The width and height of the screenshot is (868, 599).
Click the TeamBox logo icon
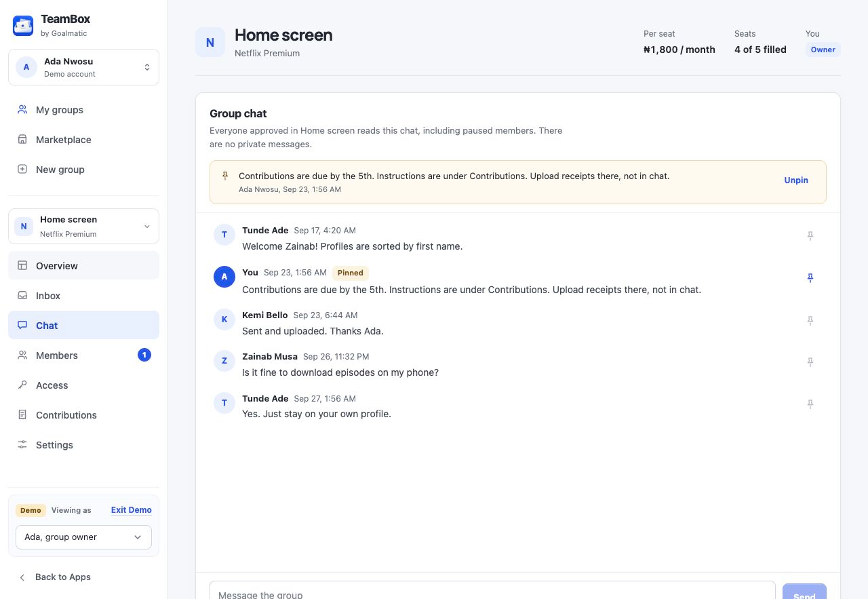click(23, 26)
